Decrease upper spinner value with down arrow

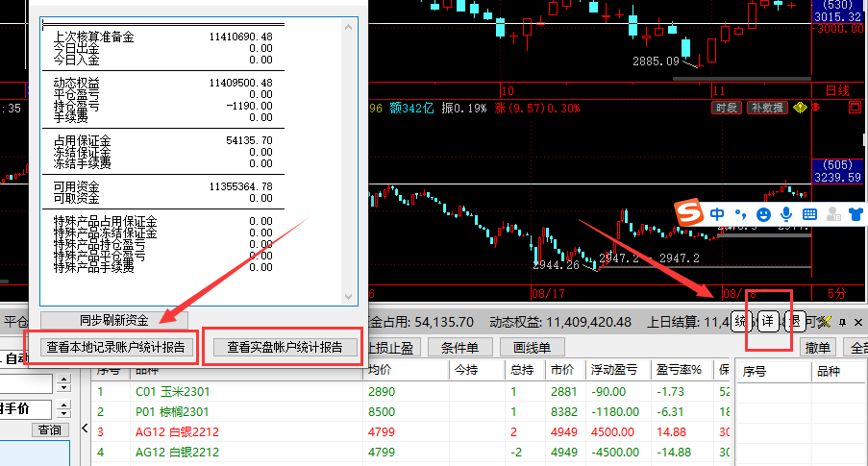tap(63, 387)
